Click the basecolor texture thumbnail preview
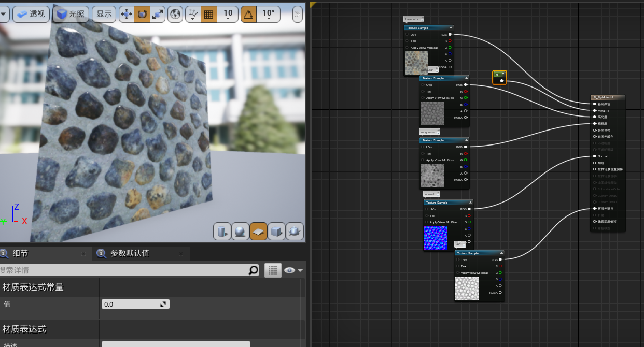 [416, 63]
